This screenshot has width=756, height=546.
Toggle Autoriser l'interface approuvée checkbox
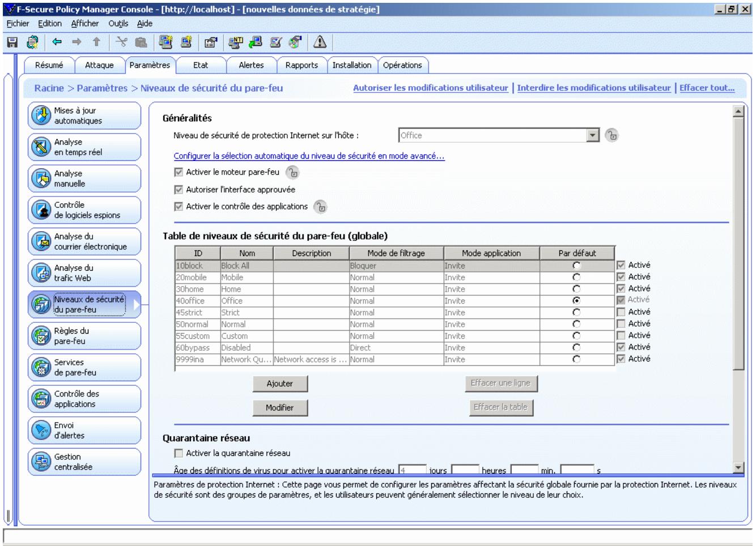[x=179, y=190]
